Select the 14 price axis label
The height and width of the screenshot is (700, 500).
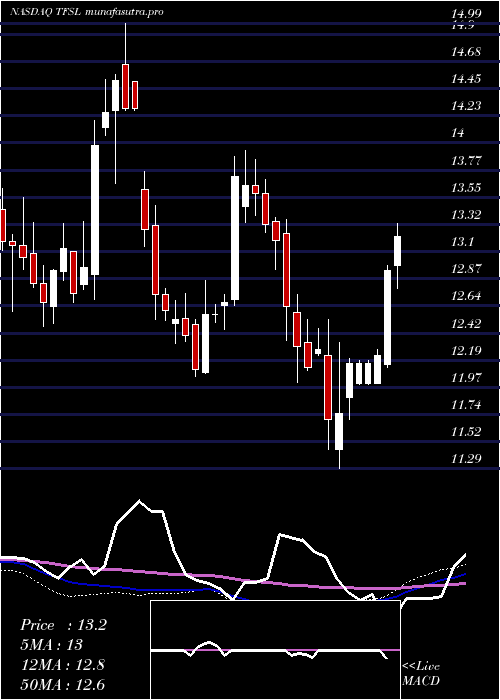click(x=458, y=133)
